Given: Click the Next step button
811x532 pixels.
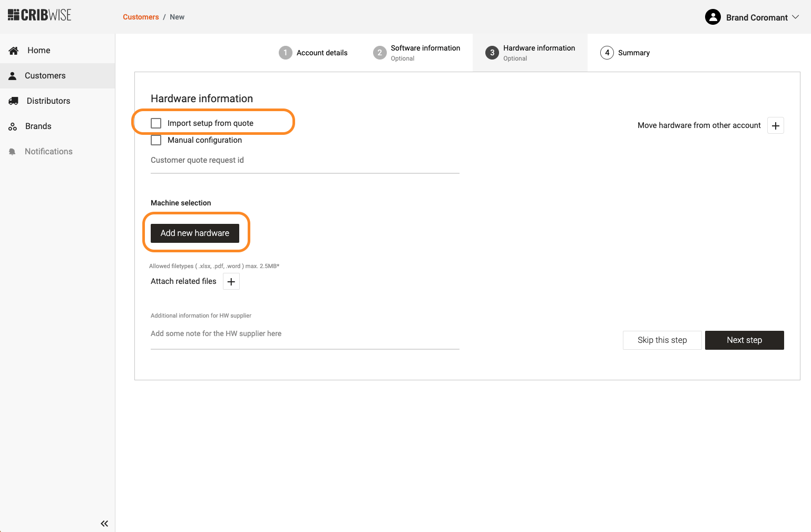Looking at the screenshot, I should coord(744,340).
